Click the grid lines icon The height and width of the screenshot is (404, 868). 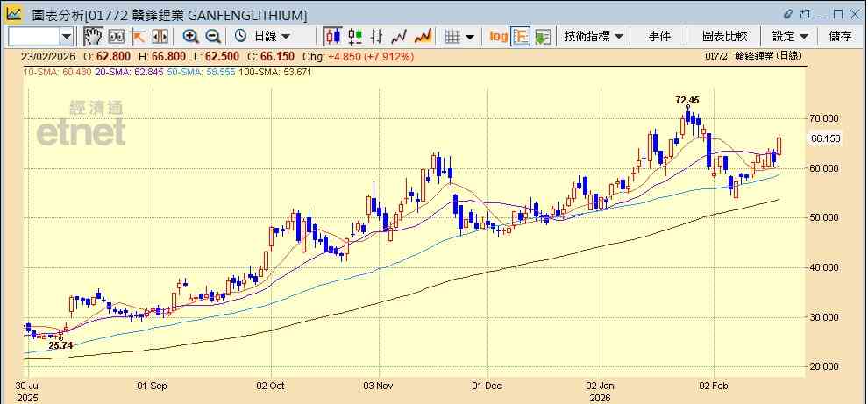pyautogui.click(x=452, y=37)
